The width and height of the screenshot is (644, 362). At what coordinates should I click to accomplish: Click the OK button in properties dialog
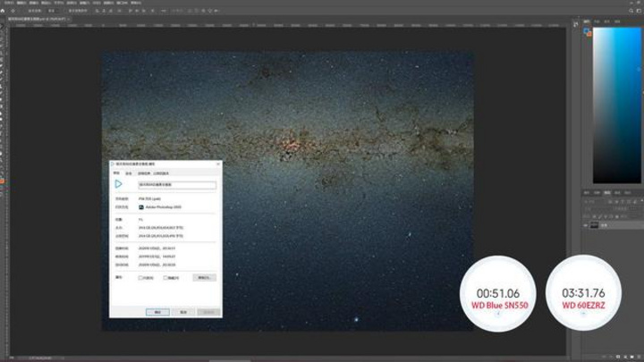[157, 312]
